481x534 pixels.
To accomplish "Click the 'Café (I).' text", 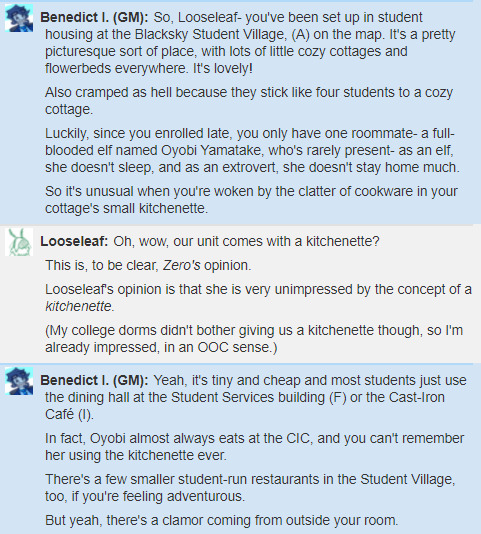I will tap(69, 414).
